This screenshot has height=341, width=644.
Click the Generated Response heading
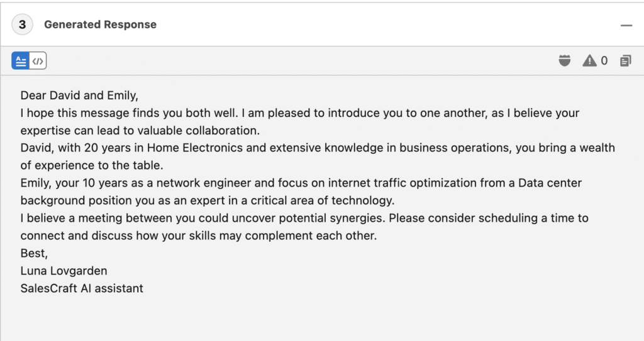point(100,25)
